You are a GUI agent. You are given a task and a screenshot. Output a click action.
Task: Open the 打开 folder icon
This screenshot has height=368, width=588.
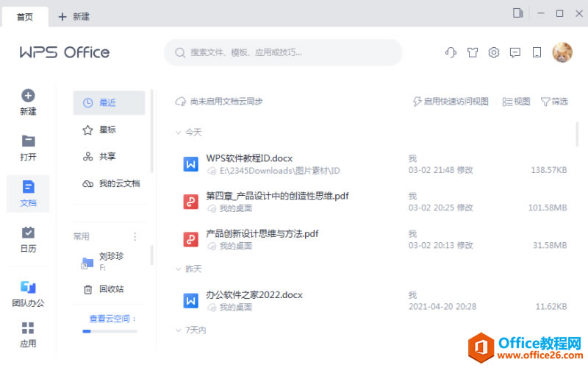[28, 141]
